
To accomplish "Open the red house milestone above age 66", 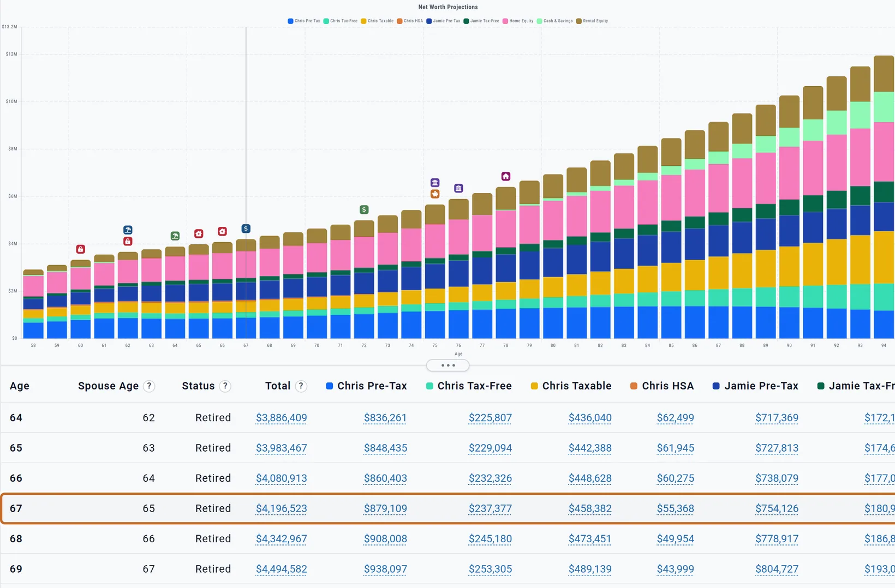I will [222, 231].
